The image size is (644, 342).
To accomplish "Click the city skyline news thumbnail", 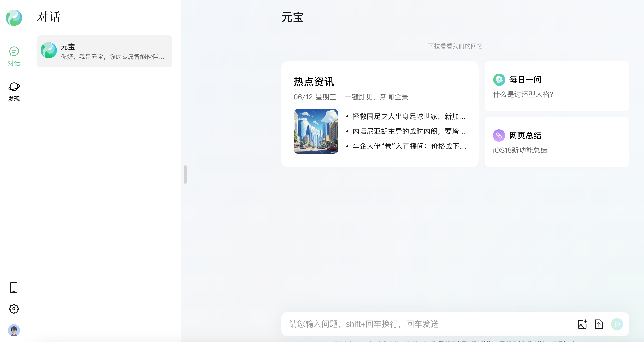I will (316, 131).
